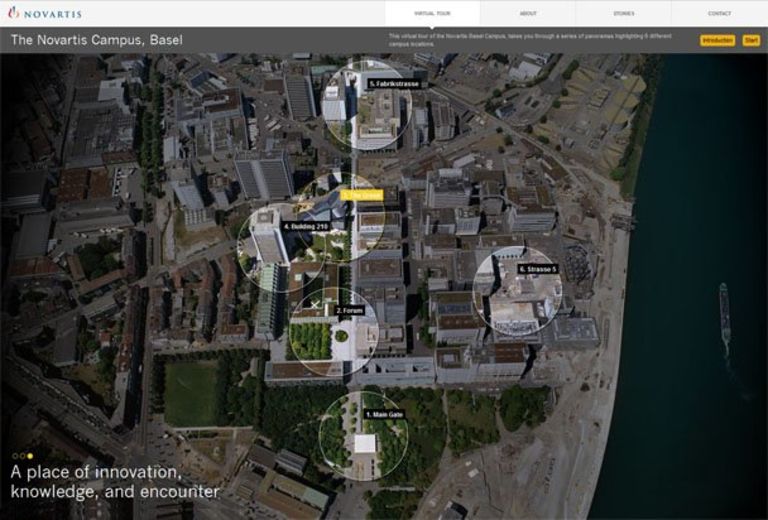The width and height of the screenshot is (768, 520).
Task: Click the X marker in the Forum circle
Action: [x=315, y=305]
